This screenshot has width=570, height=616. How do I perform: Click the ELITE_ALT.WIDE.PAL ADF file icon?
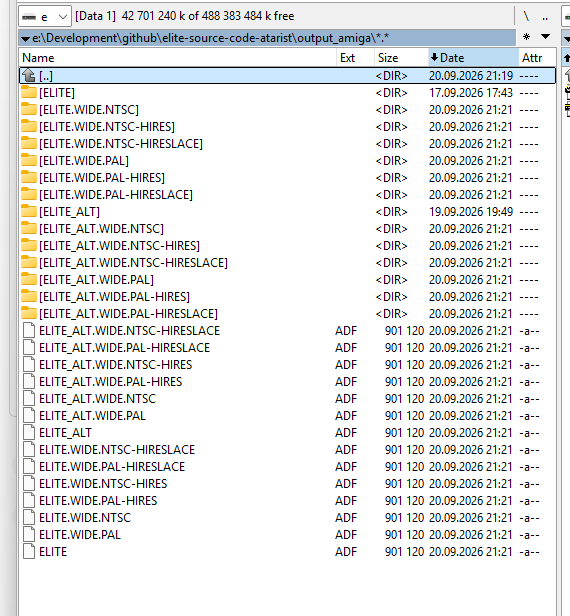pos(29,416)
